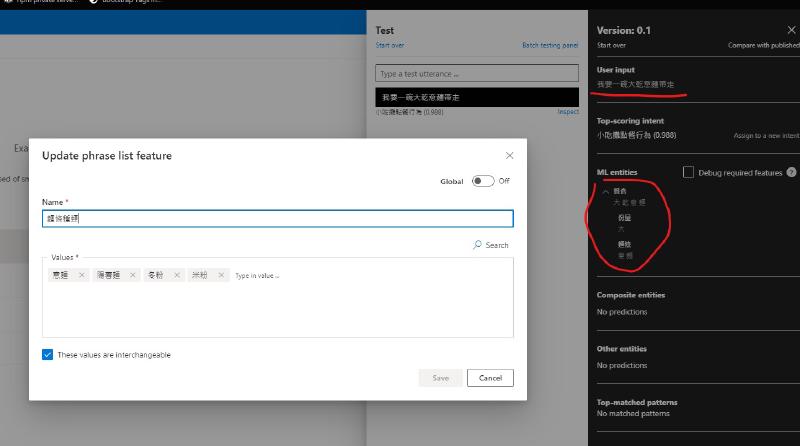Click Assign to a new intent
This screenshot has height=446, width=800.
click(x=766, y=135)
